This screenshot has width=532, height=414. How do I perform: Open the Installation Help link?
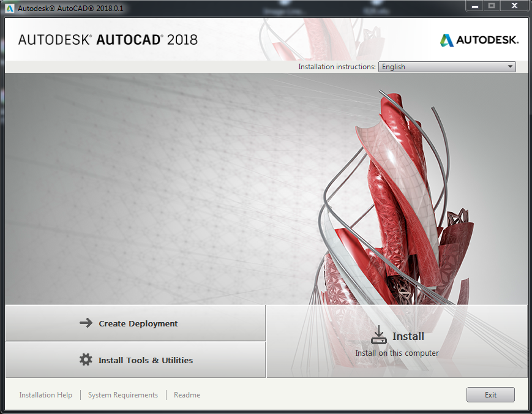(45, 395)
